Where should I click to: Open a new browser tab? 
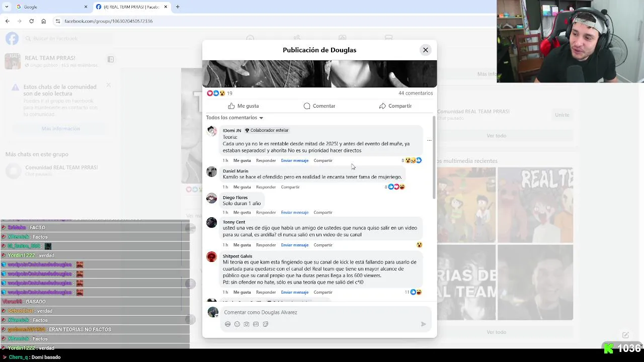pyautogui.click(x=178, y=7)
